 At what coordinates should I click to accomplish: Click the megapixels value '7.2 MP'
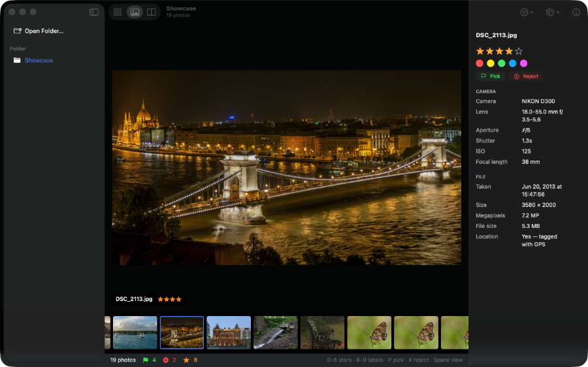(531, 215)
